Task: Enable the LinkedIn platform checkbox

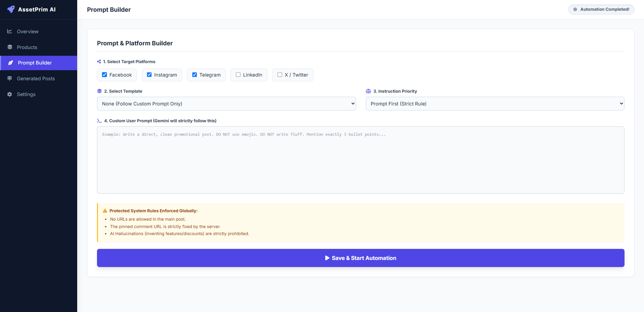Action: point(238,75)
